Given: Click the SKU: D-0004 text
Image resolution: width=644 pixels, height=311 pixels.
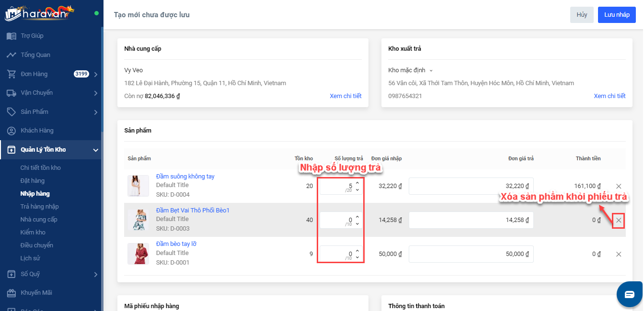Looking at the screenshot, I should click(x=172, y=195).
